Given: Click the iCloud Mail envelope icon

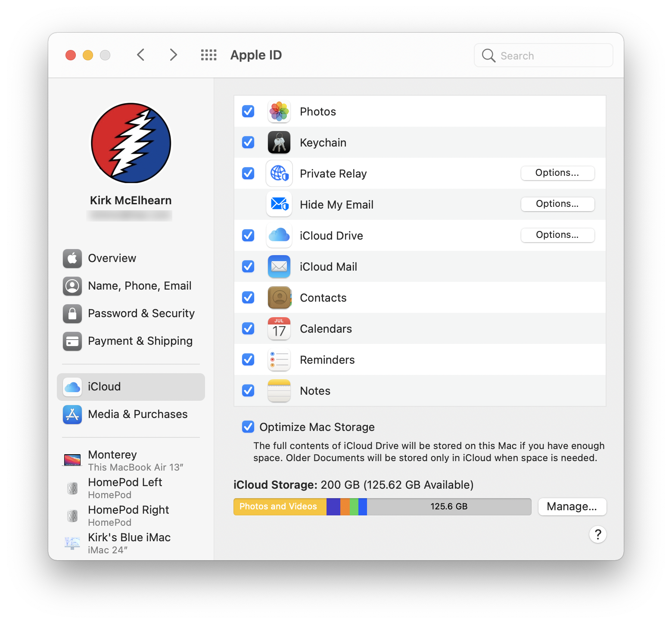Looking at the screenshot, I should click(x=279, y=267).
